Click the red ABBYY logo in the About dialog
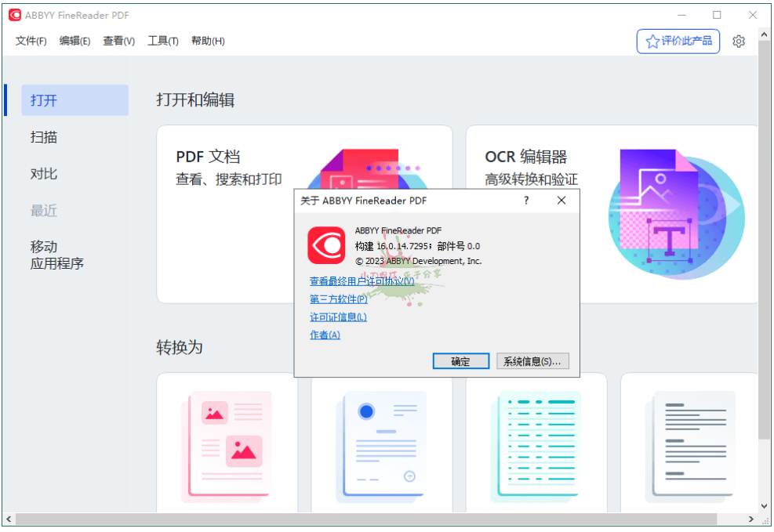Image resolution: width=774 pixels, height=532 pixels. [x=326, y=246]
